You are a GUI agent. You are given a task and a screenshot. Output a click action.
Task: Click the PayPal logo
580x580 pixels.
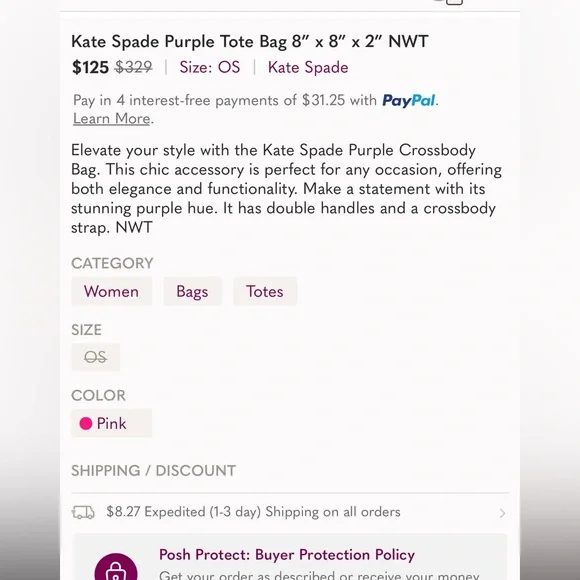tap(408, 101)
